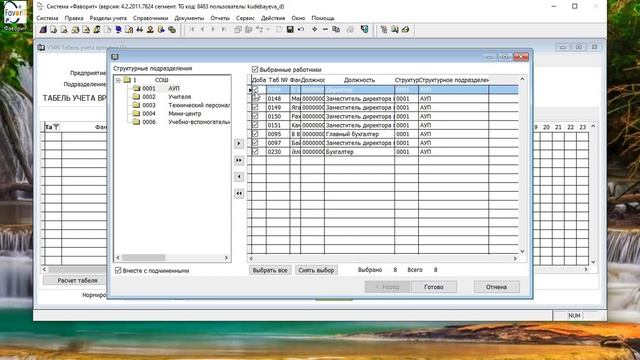
Task: Uncheck the checkbox for worker 0150
Action: [x=256, y=116]
